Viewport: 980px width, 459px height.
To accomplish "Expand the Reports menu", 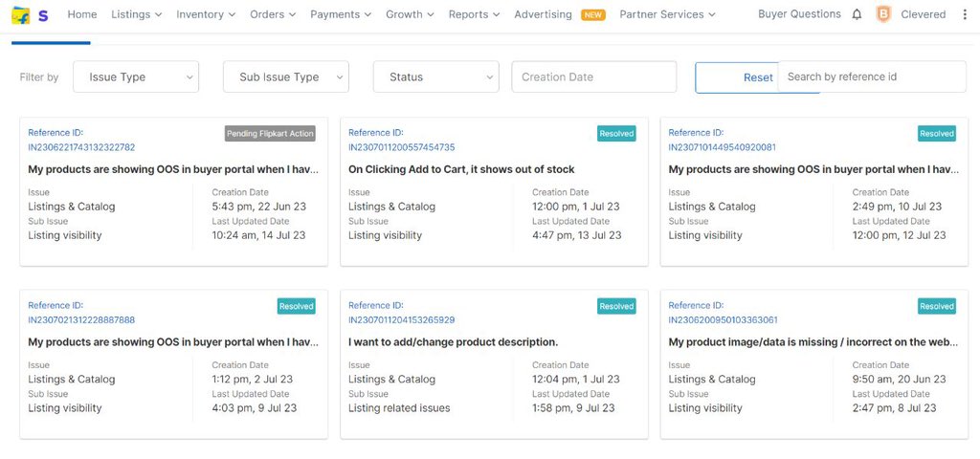I will click(474, 13).
